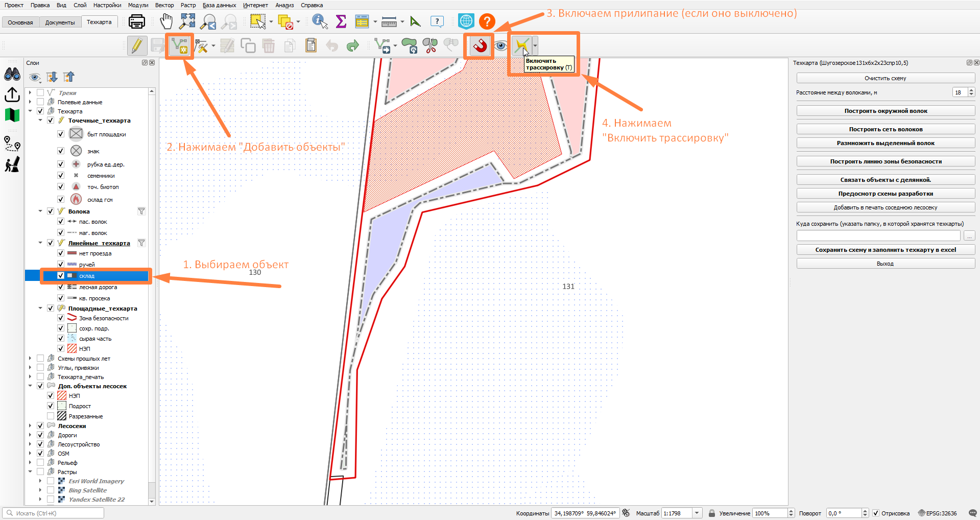Open the binoculars search icon in sidebar
980x520 pixels.
(x=12, y=75)
